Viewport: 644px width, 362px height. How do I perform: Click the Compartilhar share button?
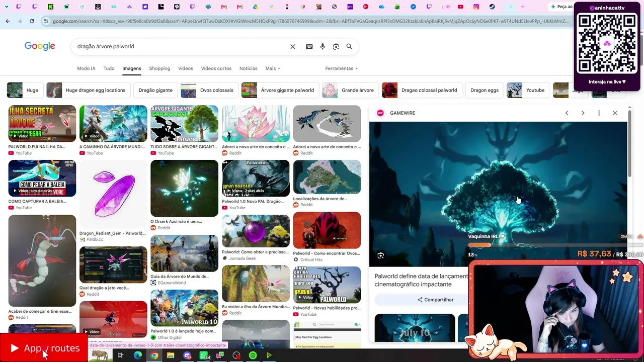435,300
